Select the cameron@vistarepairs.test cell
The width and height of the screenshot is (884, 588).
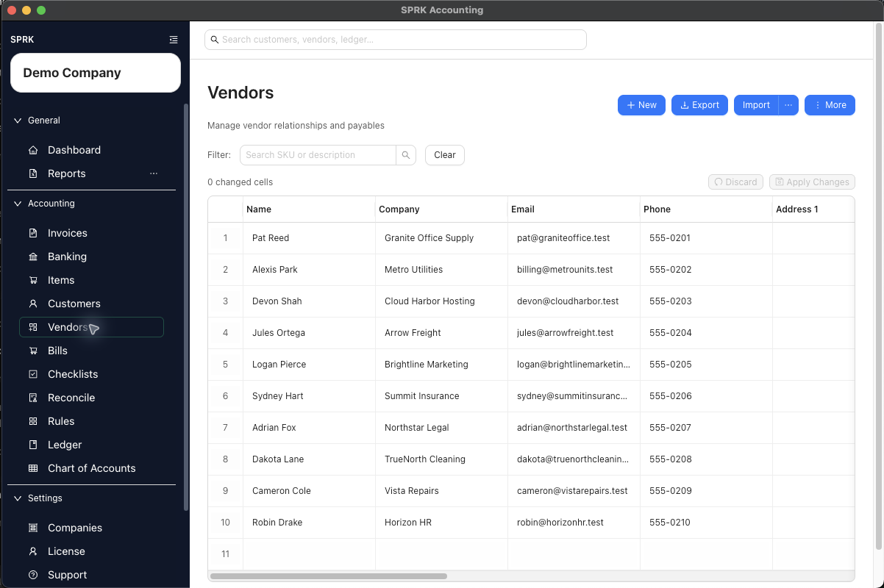coord(574,491)
